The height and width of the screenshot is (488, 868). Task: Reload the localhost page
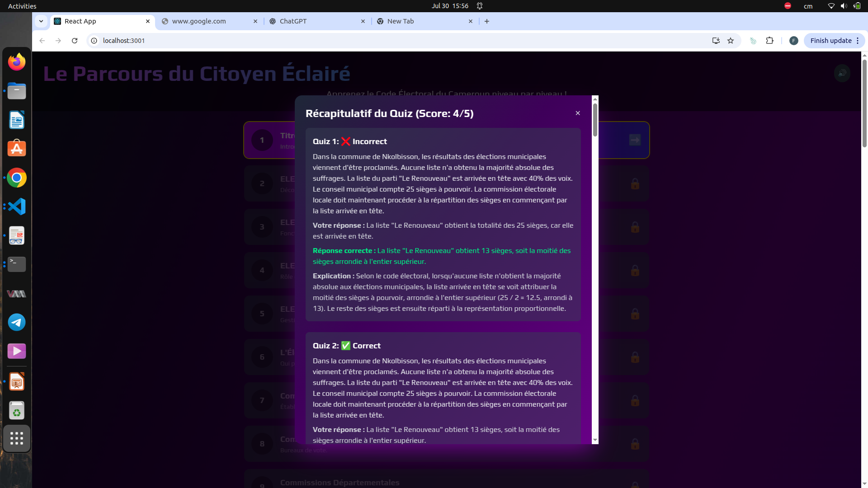[75, 41]
